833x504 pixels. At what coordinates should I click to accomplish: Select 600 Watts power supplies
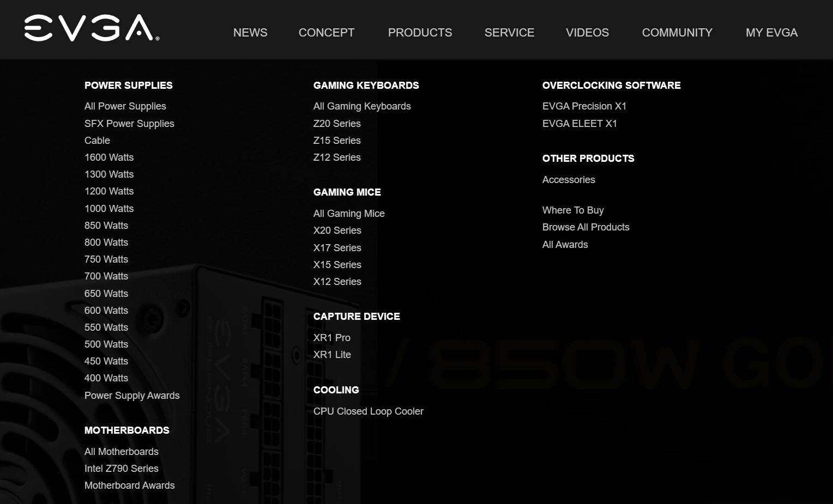tap(106, 311)
